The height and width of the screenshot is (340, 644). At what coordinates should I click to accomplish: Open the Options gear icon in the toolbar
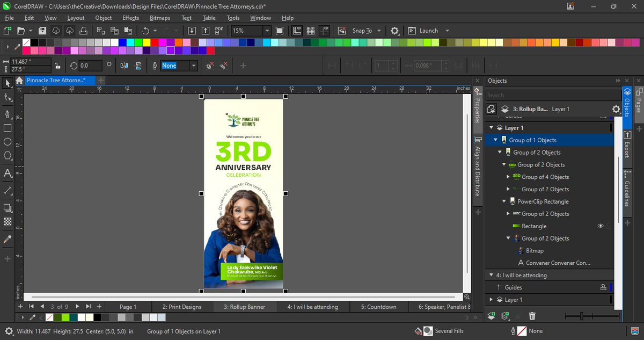[x=394, y=31]
